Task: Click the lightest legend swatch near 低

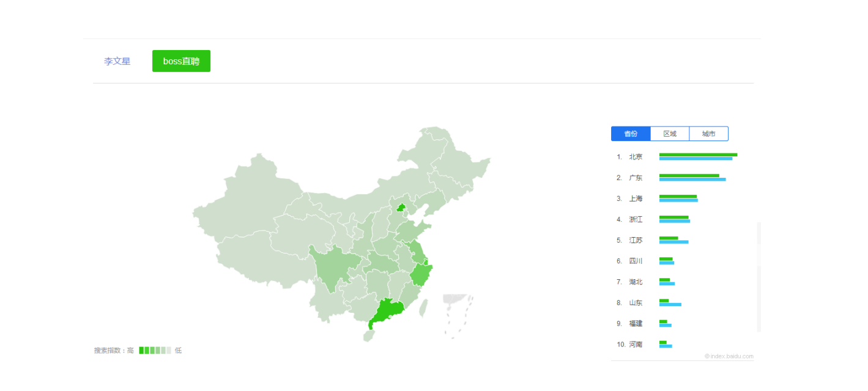Action: [169, 350]
